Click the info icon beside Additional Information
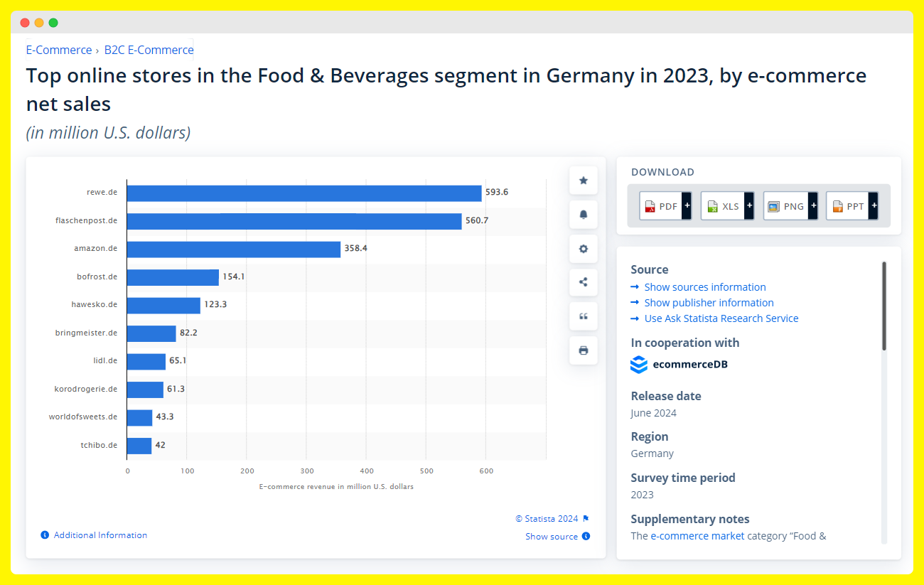 point(45,535)
